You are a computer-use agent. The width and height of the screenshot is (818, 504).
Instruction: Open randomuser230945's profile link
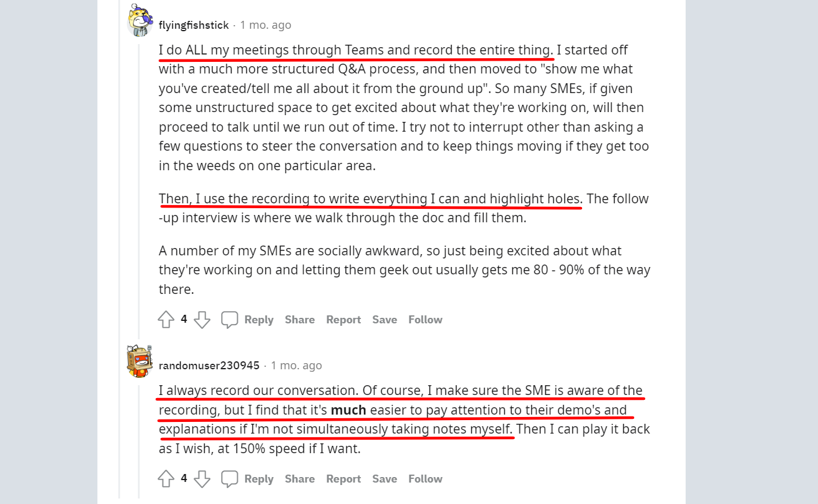click(x=209, y=365)
